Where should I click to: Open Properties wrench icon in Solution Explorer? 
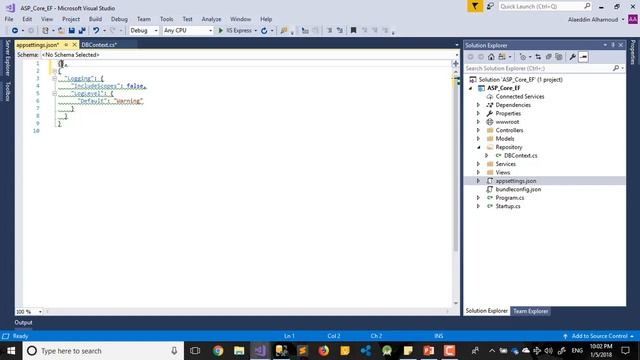point(573,57)
